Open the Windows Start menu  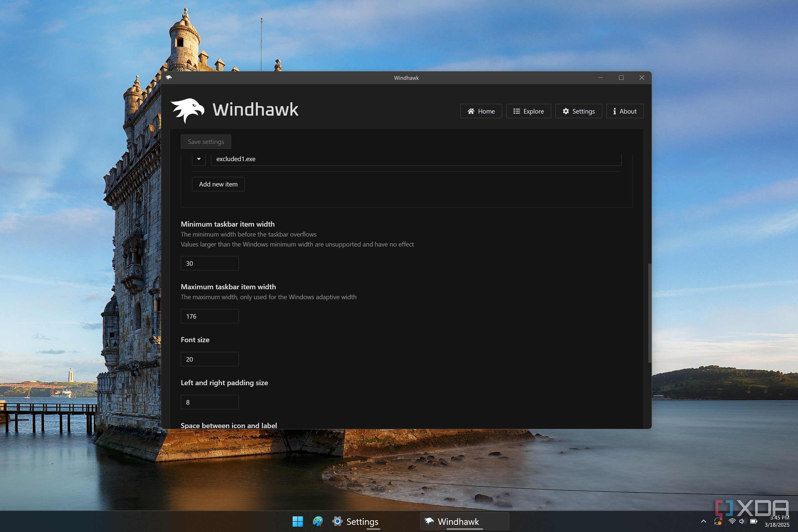tap(297, 522)
